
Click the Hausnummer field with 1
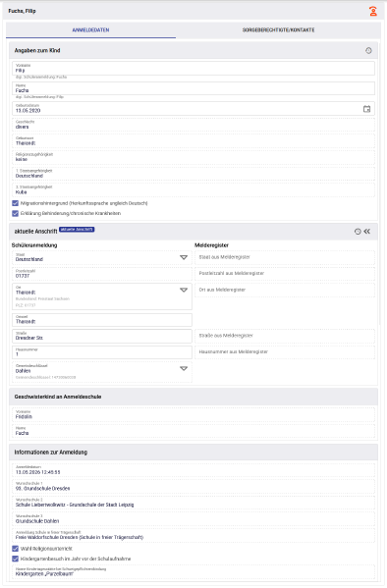pyautogui.click(x=102, y=352)
